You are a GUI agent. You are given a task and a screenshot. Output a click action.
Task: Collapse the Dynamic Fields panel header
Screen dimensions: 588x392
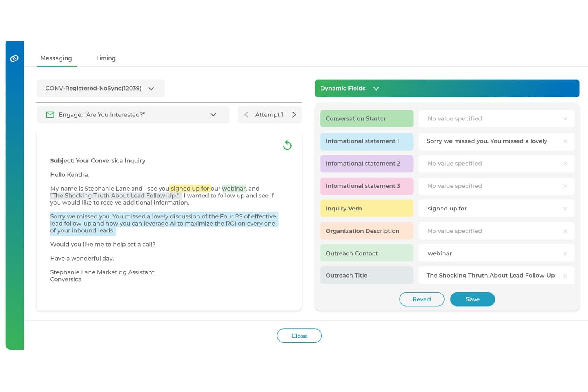click(x=447, y=88)
